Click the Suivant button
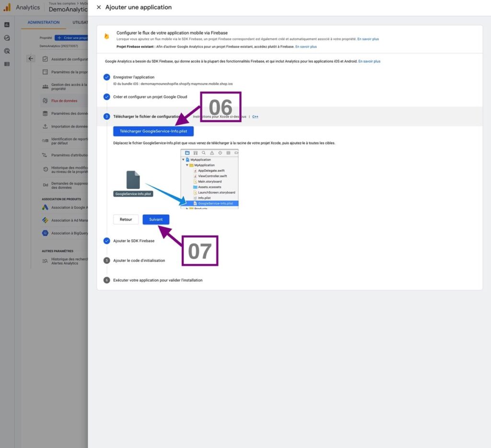Viewport: 491px width, 448px height. click(156, 219)
